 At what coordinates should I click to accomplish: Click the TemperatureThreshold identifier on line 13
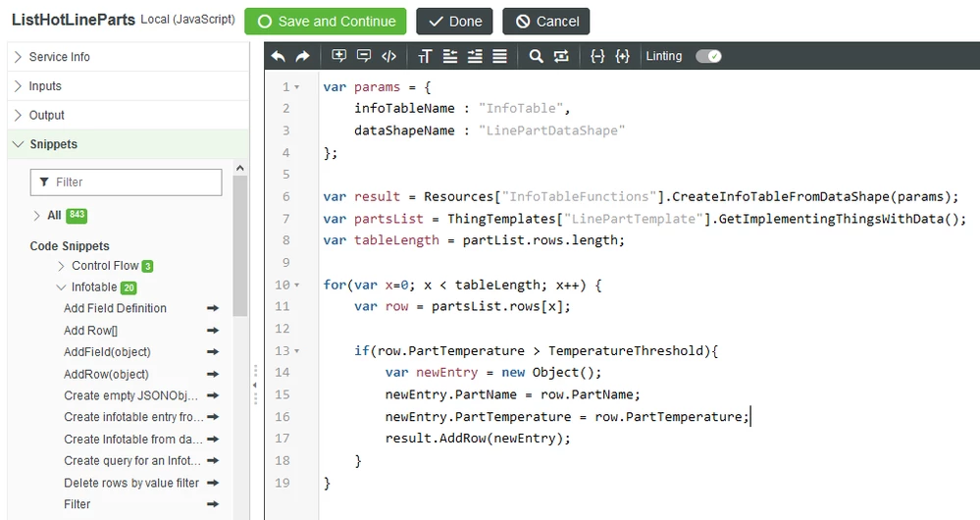tap(626, 350)
